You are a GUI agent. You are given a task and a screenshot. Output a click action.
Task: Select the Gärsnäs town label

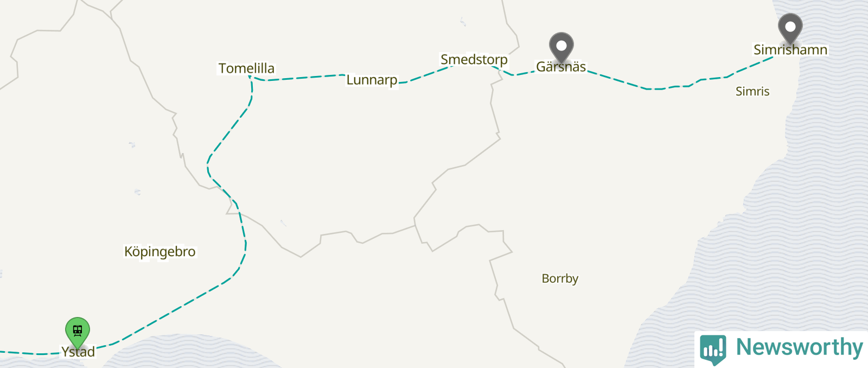[561, 67]
